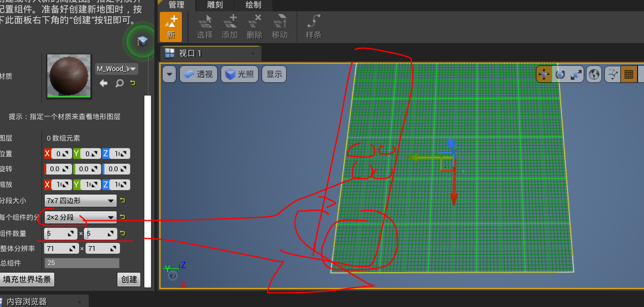Image resolution: width=644 pixels, height=307 pixels.
Task: Open the 内容浏览器 tab
Action: [44, 301]
